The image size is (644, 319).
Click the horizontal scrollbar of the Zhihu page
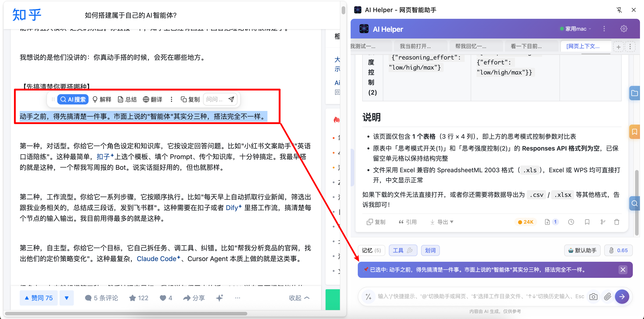[x=126, y=313]
